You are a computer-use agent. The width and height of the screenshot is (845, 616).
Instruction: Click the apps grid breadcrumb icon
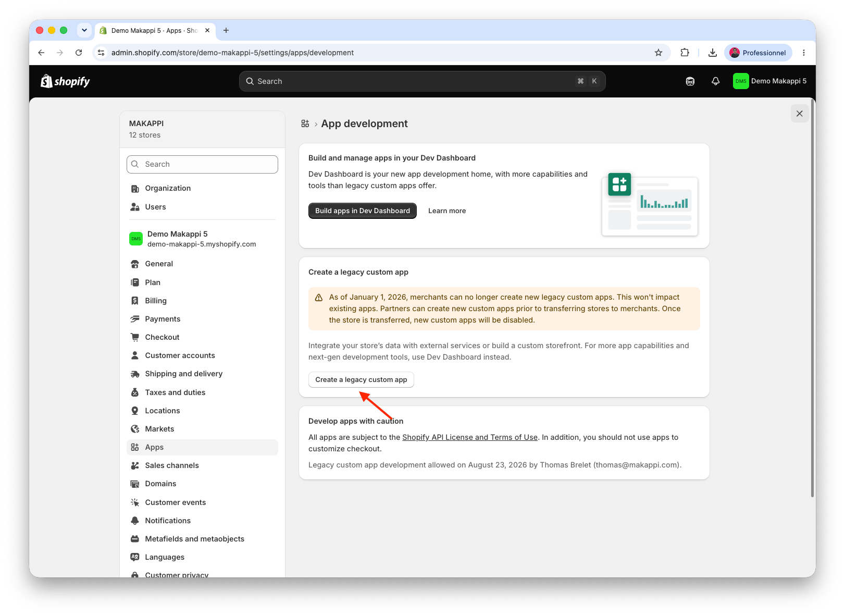(305, 124)
